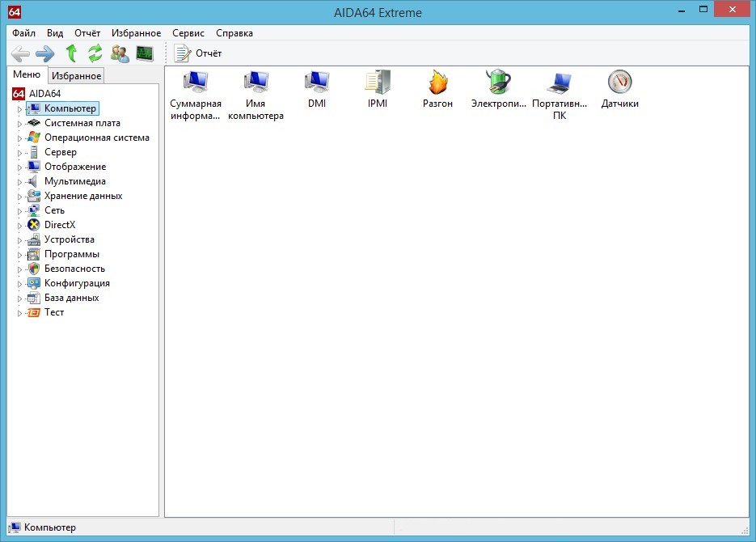Open the IPMI server icon

tap(377, 83)
